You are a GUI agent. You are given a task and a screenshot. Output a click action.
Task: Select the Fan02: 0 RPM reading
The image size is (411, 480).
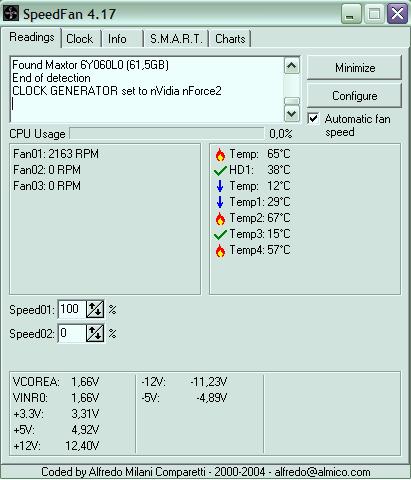(x=47, y=170)
